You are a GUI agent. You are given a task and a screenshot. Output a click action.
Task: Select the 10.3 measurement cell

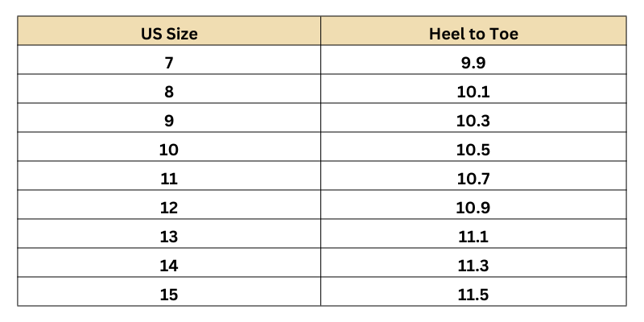point(473,121)
